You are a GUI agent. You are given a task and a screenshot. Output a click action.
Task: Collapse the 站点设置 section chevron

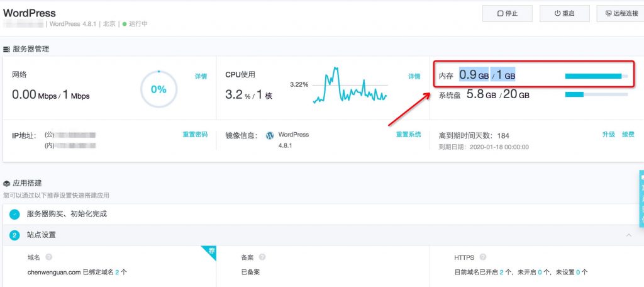(628, 235)
